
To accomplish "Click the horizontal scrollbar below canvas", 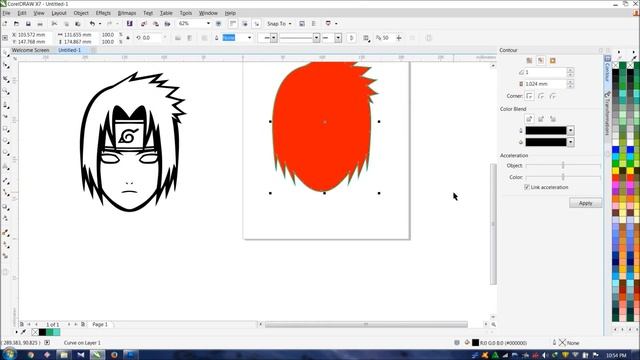I will (x=366, y=324).
